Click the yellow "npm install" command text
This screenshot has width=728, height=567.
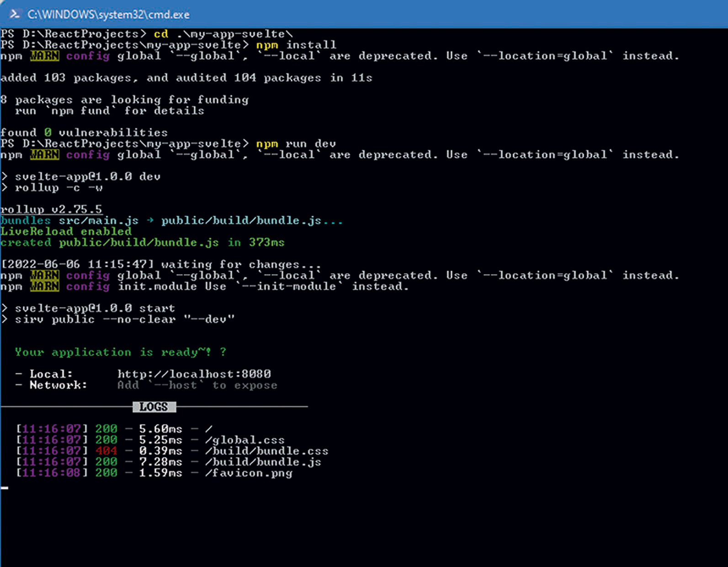point(296,45)
